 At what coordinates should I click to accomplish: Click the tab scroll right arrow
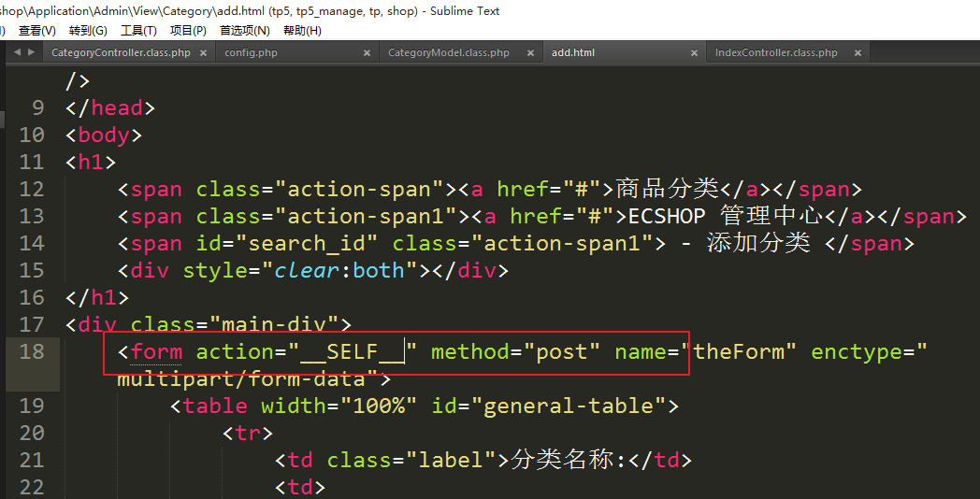[x=30, y=52]
